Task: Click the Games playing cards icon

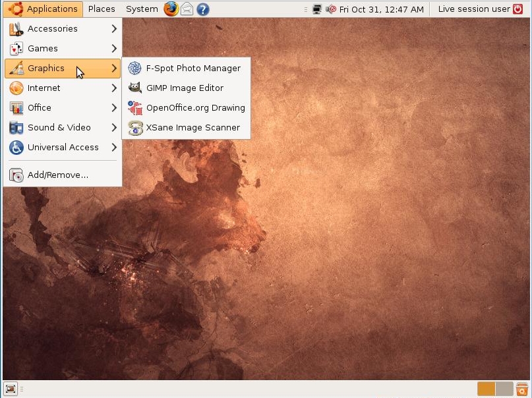Action: 16,49
